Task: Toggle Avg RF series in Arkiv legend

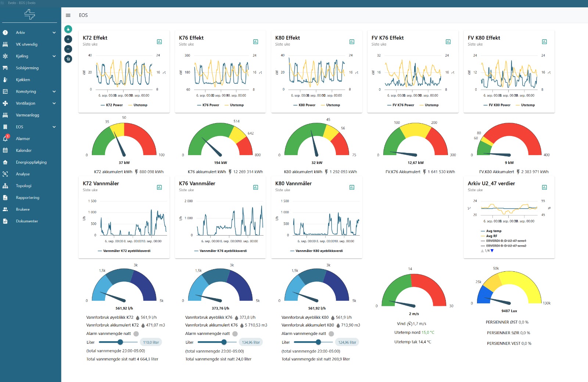Action: [491, 236]
